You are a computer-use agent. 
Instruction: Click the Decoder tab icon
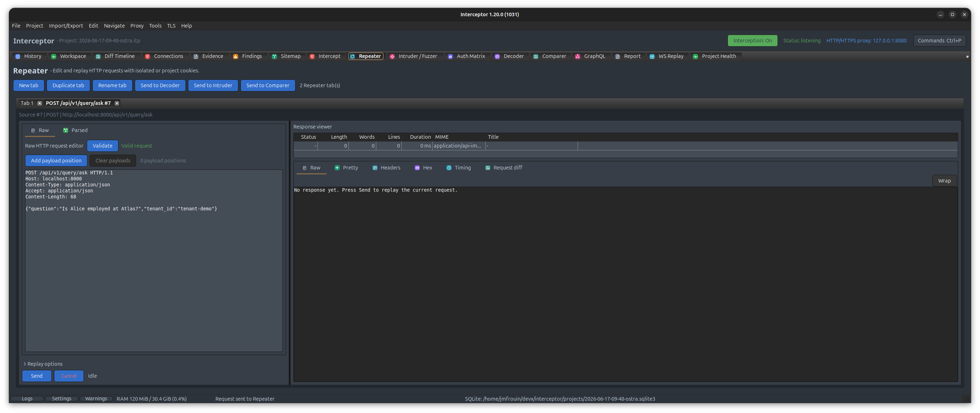tap(497, 56)
